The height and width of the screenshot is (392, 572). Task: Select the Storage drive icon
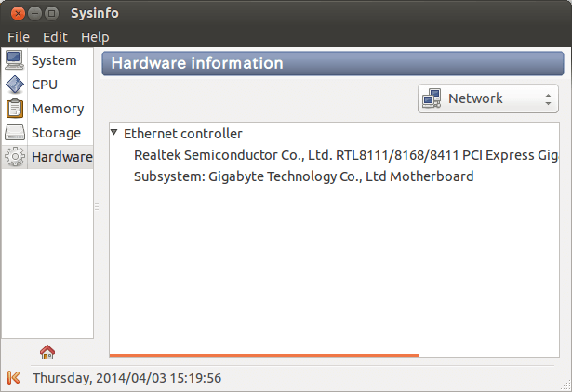(14, 133)
